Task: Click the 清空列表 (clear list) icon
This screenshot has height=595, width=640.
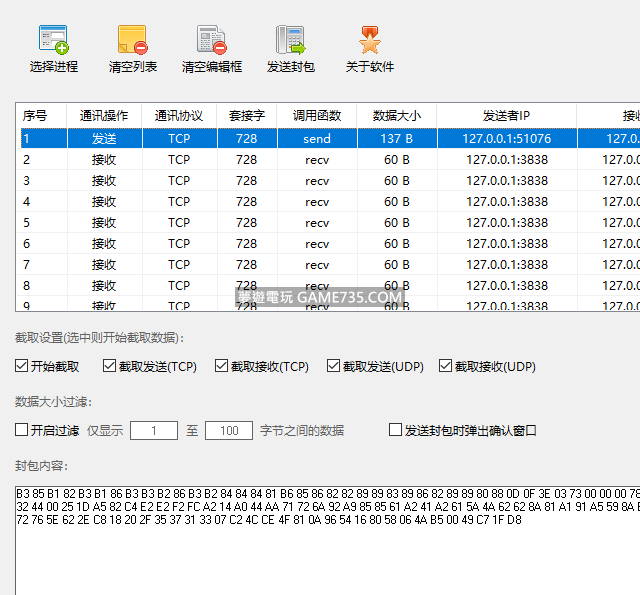Action: coord(132,41)
